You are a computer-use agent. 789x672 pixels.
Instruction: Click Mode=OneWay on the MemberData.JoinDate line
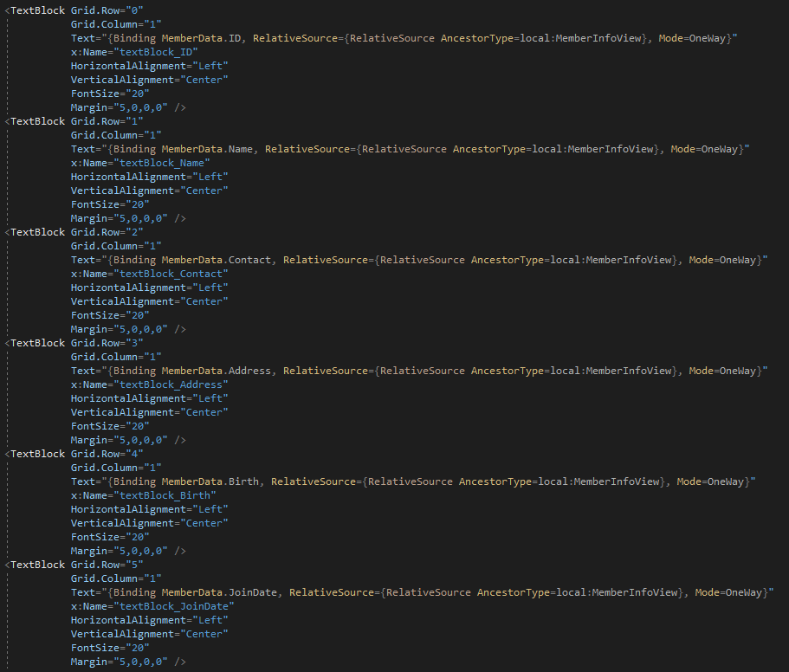[728, 592]
